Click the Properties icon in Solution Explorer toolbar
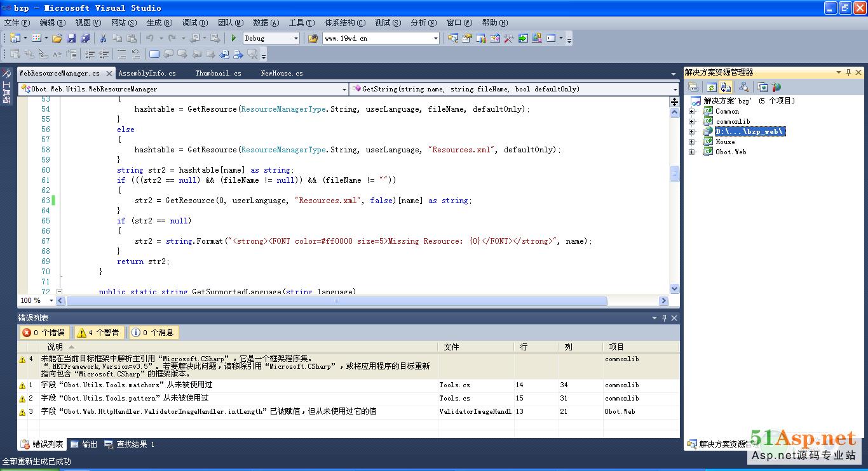This screenshot has height=471, width=868. (694, 88)
